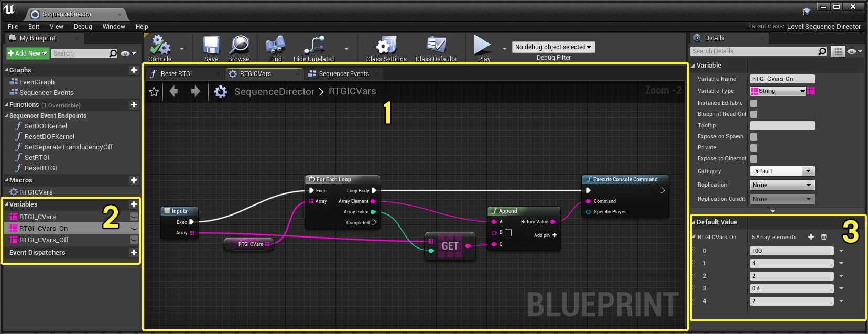Go back with the left navigation arrow

[x=173, y=92]
